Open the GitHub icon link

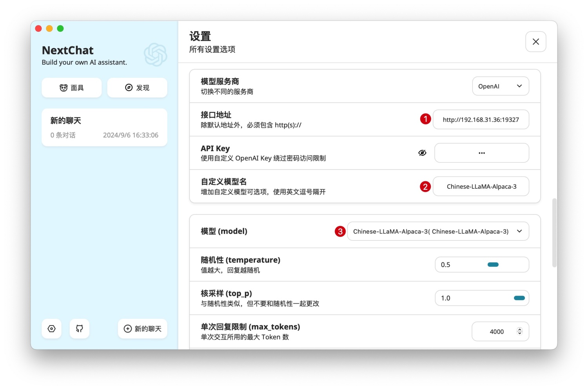point(80,329)
